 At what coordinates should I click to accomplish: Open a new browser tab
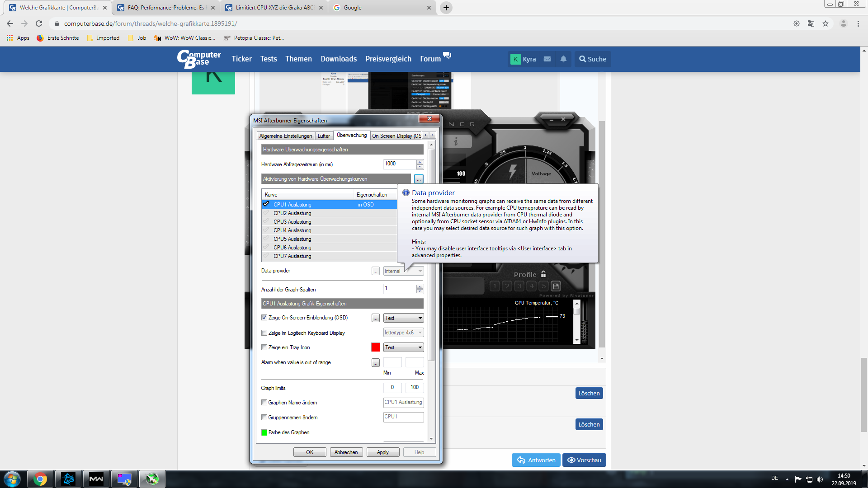tap(446, 8)
